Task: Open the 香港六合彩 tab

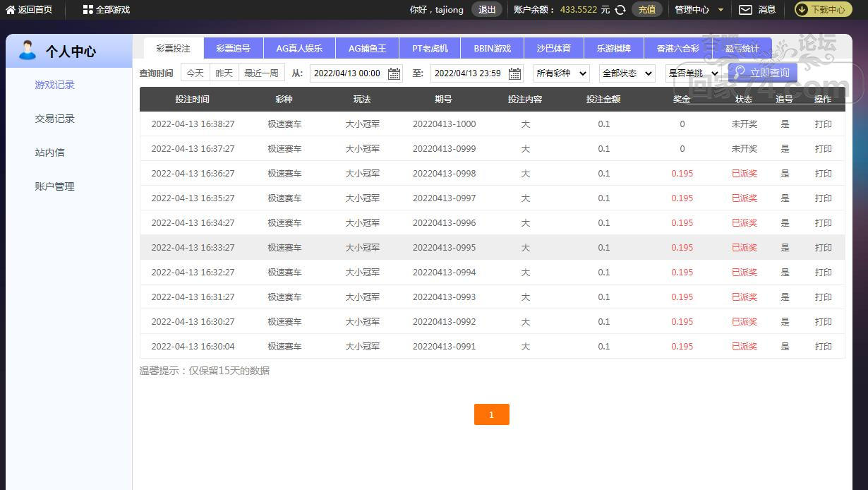Action: coord(678,49)
